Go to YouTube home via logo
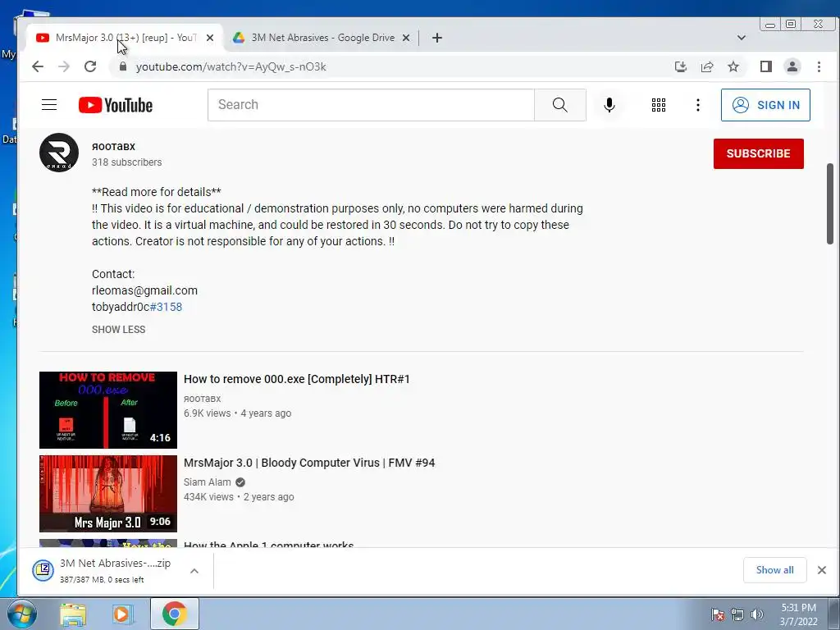840x630 pixels. 115,105
